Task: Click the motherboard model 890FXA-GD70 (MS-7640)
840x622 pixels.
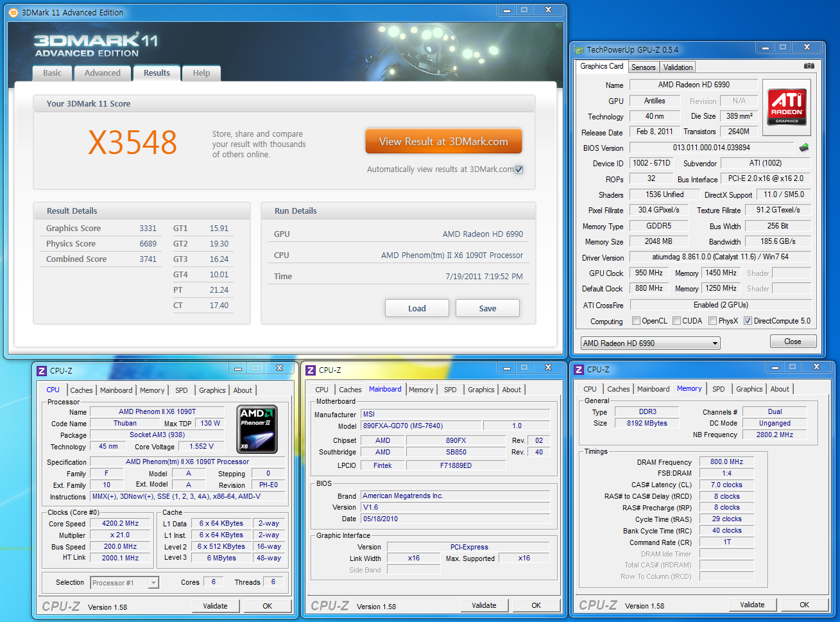Action: point(421,426)
